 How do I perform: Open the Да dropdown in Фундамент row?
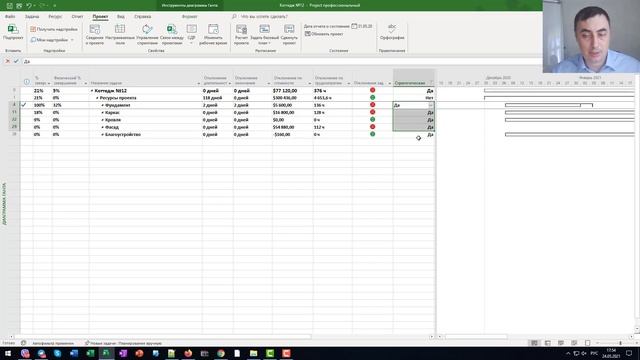coord(430,105)
